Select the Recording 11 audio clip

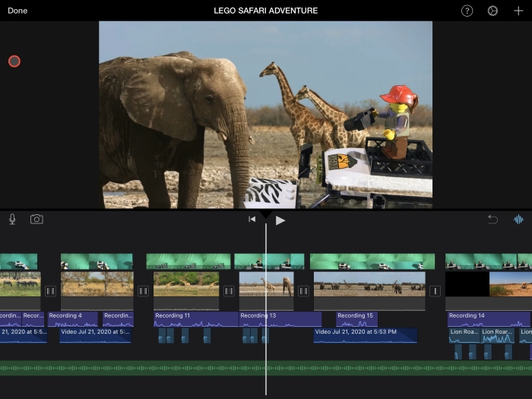pos(194,318)
